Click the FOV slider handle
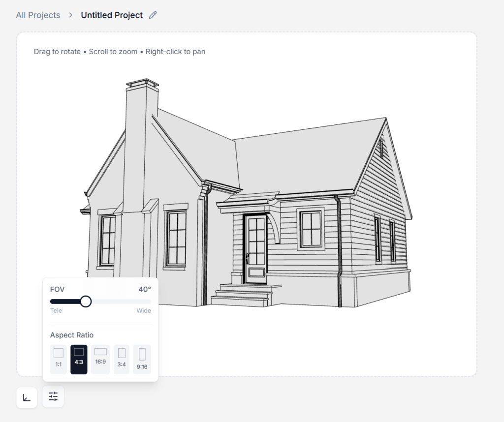 (x=86, y=301)
